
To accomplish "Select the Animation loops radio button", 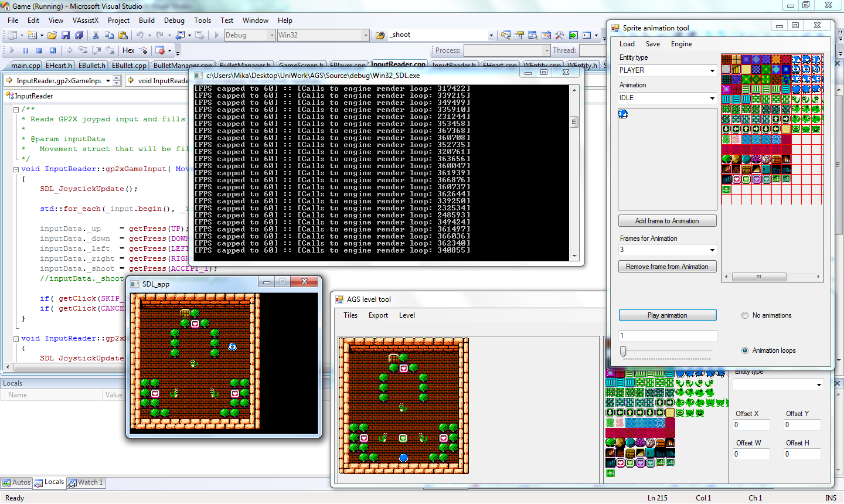I will point(745,350).
